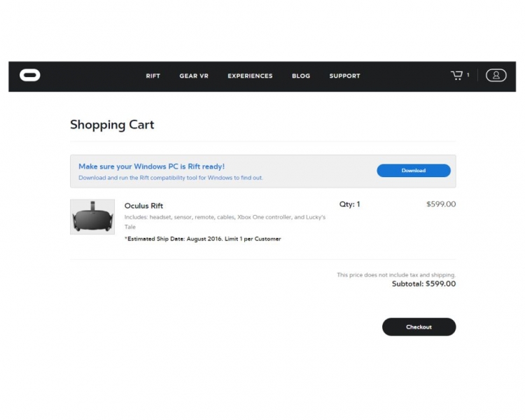Image resolution: width=525 pixels, height=420 pixels.
Task: Click the Oculus logo in the header
Action: coord(29,76)
